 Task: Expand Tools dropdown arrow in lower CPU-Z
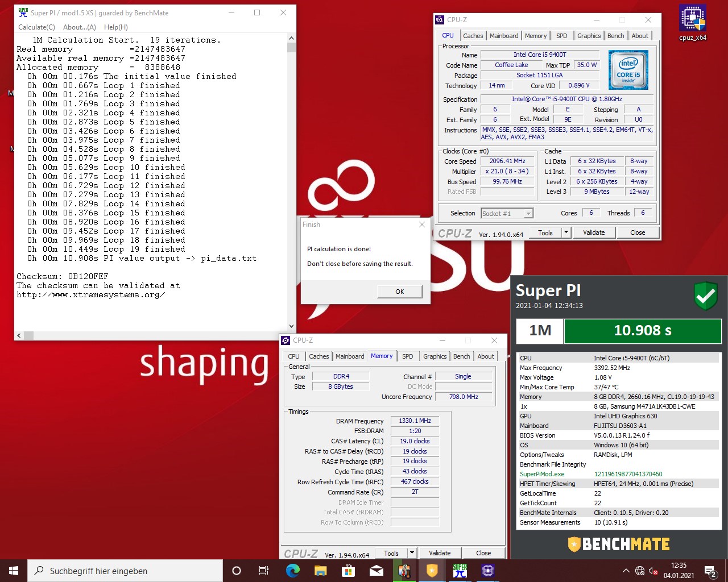coord(412,553)
